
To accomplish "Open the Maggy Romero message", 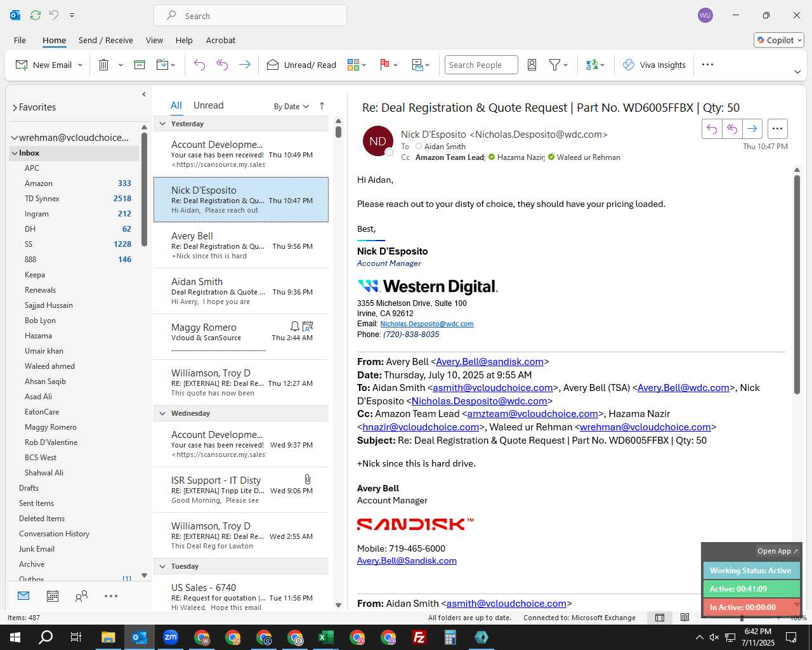I will point(241,337).
